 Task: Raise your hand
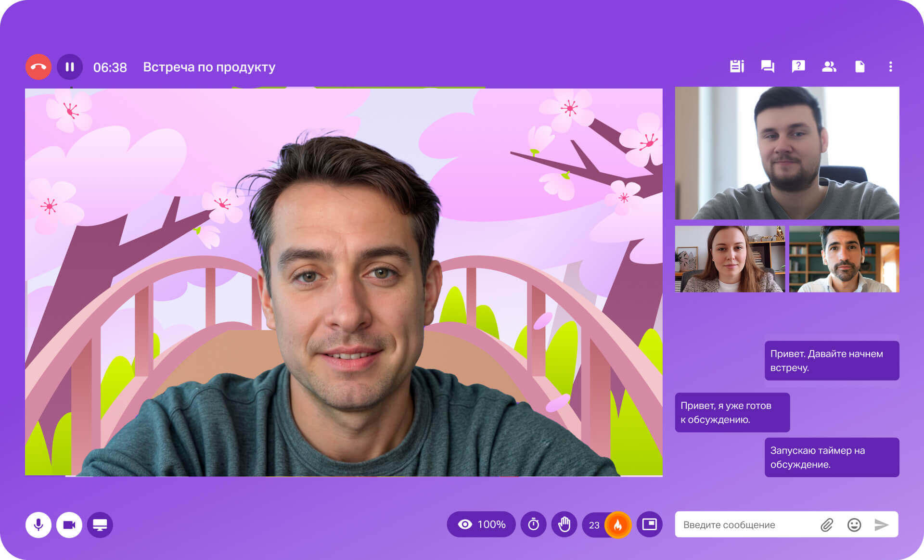(x=564, y=524)
